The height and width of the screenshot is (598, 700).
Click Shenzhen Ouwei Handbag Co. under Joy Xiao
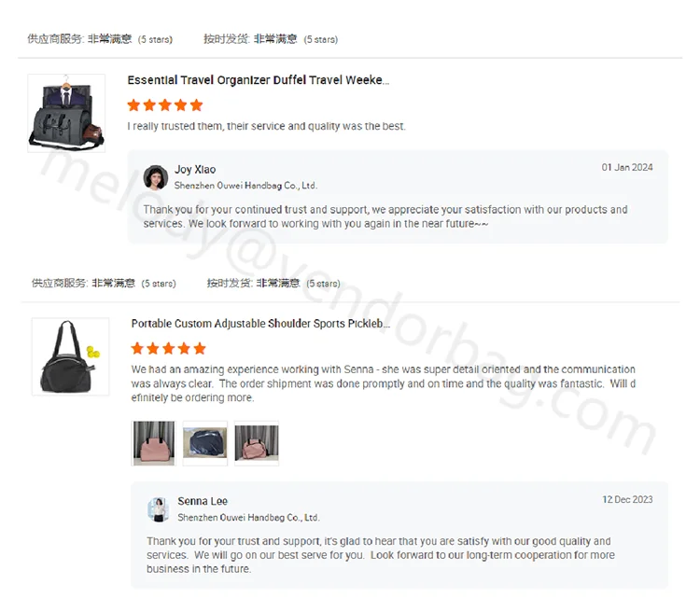[x=245, y=186]
